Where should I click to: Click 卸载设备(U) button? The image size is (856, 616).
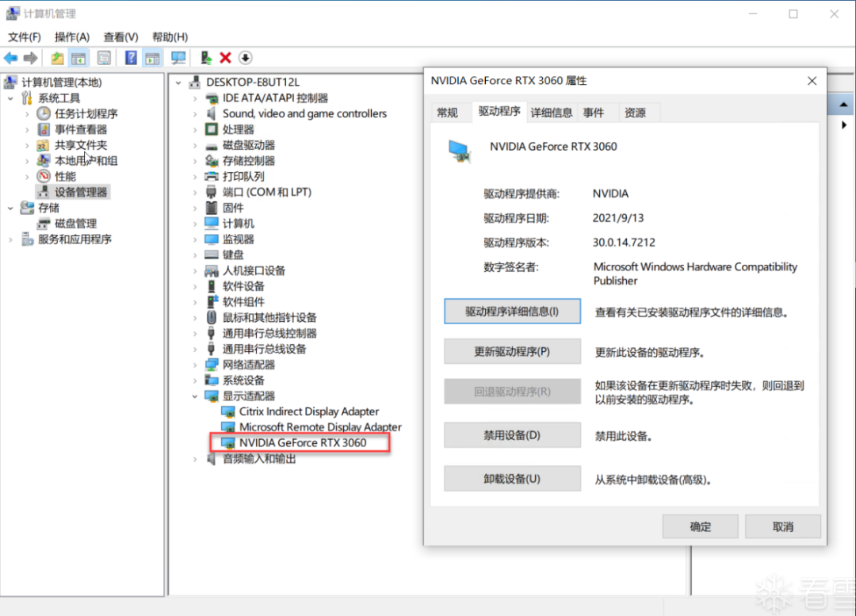(x=512, y=479)
